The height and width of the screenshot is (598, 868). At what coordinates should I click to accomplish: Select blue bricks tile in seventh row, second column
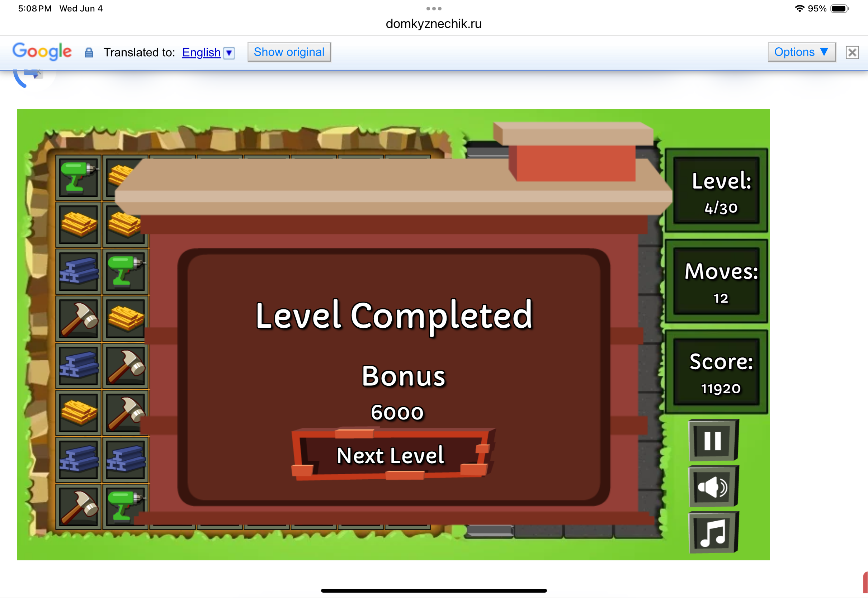126,460
